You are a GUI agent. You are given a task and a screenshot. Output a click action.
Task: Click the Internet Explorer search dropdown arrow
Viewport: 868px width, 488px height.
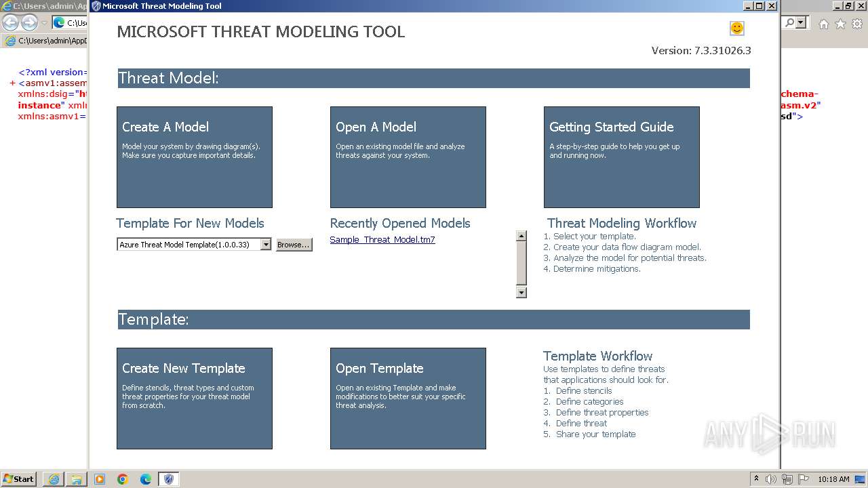[x=802, y=23]
